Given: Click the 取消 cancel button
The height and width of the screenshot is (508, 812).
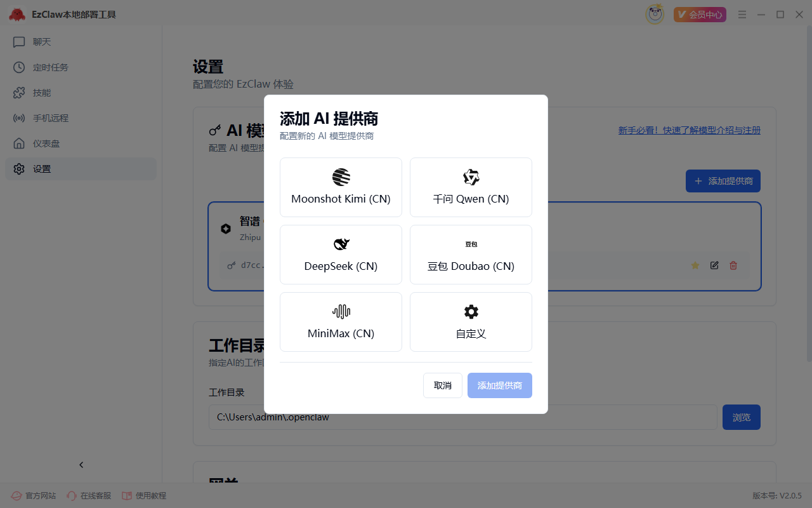Looking at the screenshot, I should click(442, 385).
